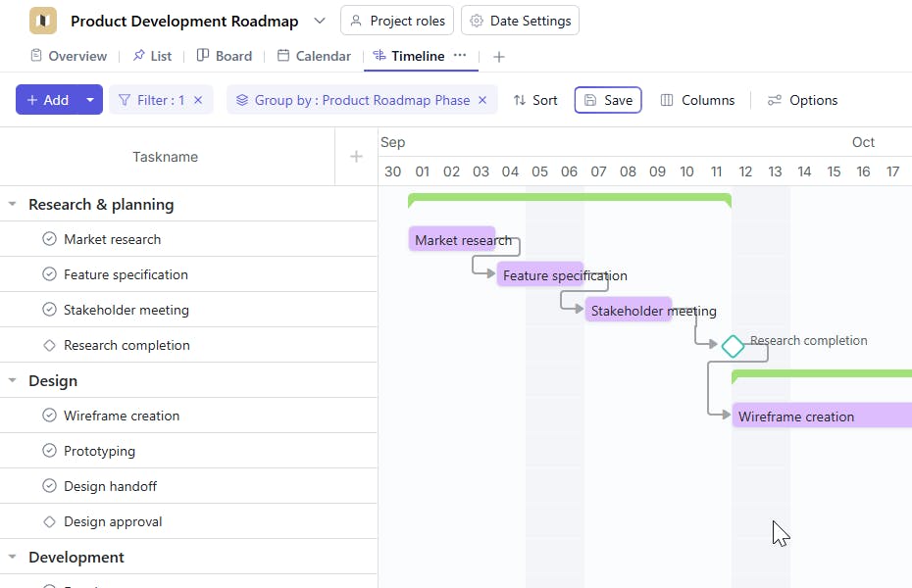912x588 pixels.
Task: Open the Timeline tab options ellipsis
Action: tap(460, 56)
